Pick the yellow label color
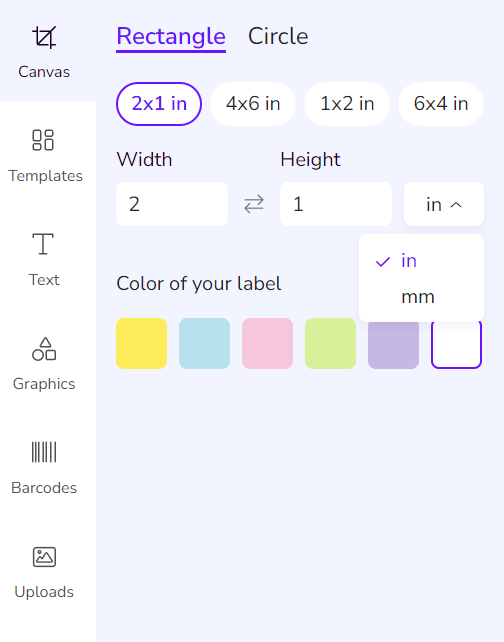Screen dimensions: 504x642 142,344
